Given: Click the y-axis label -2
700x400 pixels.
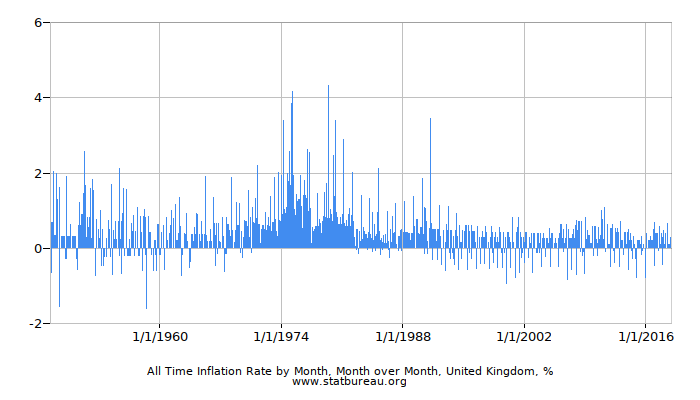Looking at the screenshot, I should [x=36, y=323].
